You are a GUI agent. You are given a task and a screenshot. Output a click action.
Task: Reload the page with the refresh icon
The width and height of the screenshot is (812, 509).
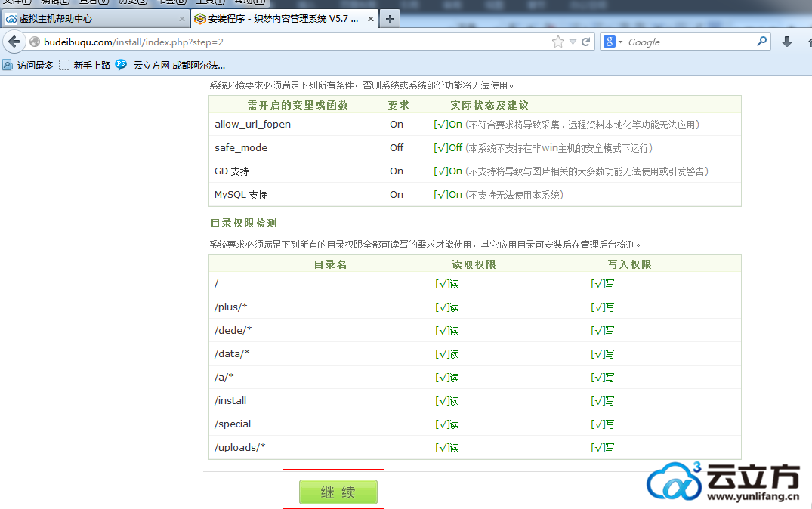pyautogui.click(x=585, y=42)
